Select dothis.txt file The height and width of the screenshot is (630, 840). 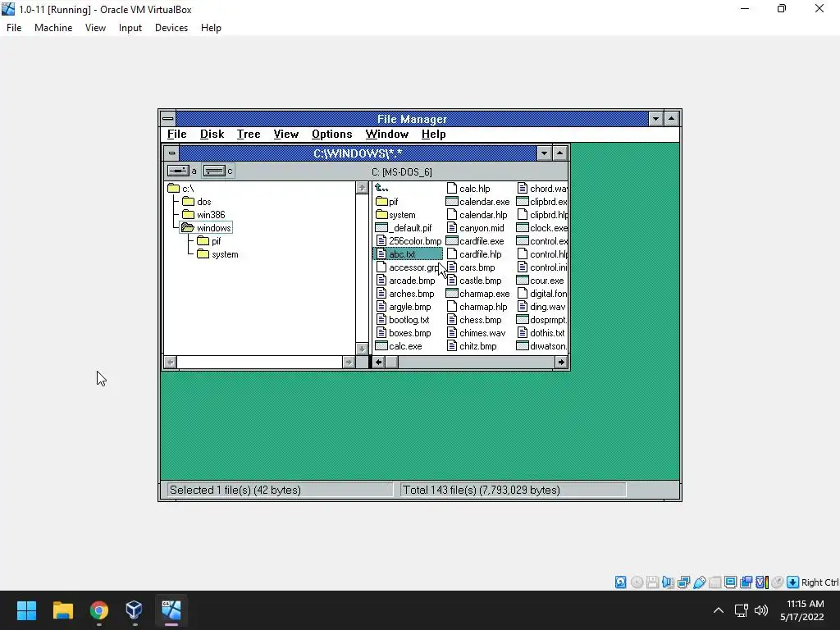(541, 333)
